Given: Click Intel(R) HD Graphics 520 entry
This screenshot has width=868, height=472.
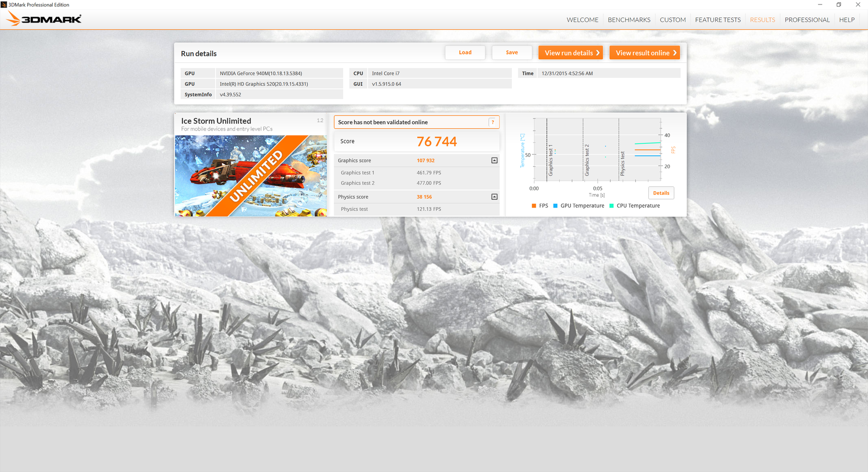Looking at the screenshot, I should 279,84.
